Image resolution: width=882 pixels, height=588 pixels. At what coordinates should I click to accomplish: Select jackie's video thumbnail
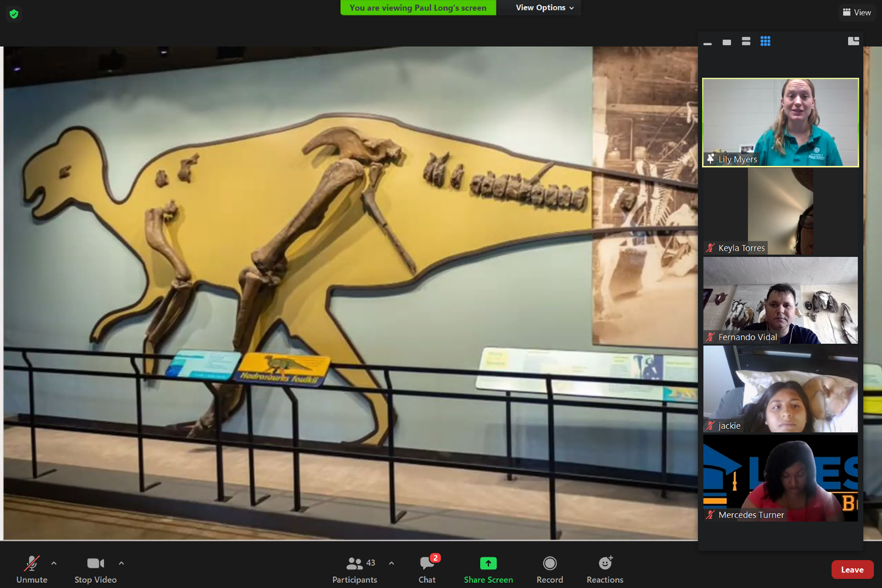(x=781, y=390)
